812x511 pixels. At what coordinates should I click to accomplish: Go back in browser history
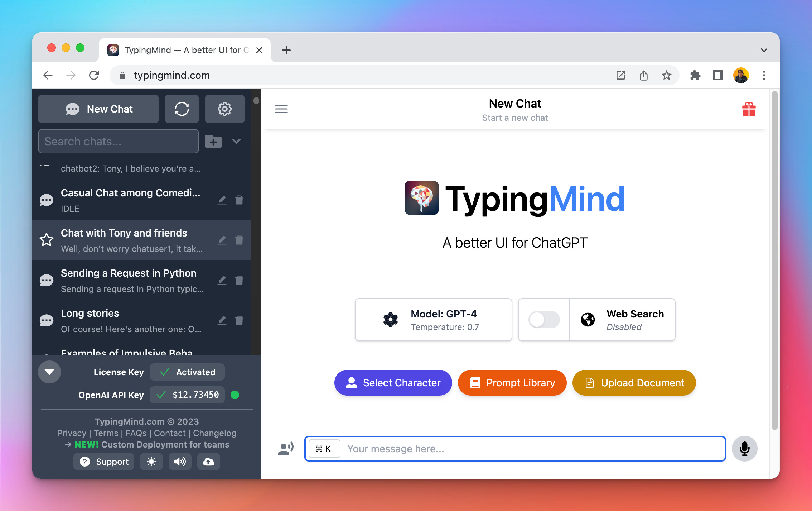(x=48, y=75)
